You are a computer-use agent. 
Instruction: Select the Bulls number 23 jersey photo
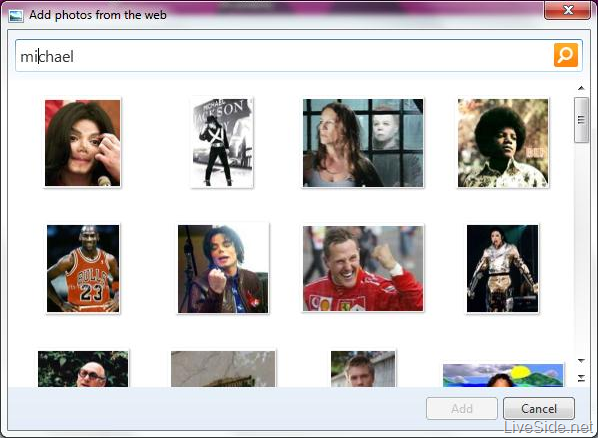coord(83,269)
